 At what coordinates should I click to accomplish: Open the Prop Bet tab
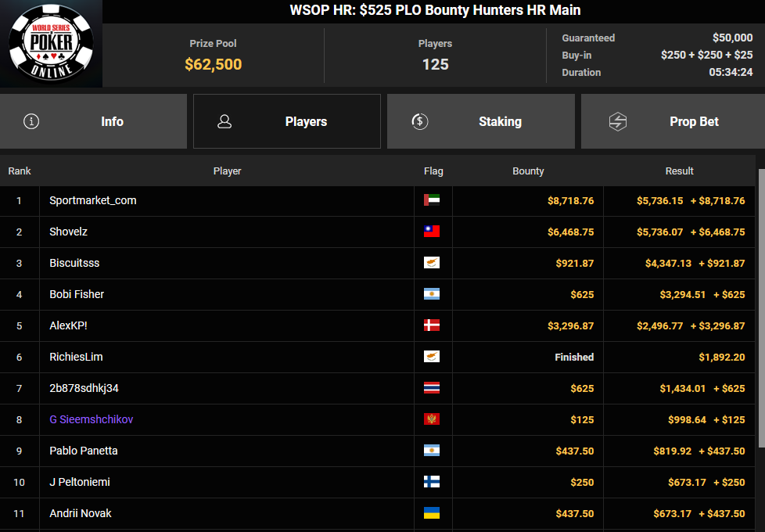tap(673, 121)
